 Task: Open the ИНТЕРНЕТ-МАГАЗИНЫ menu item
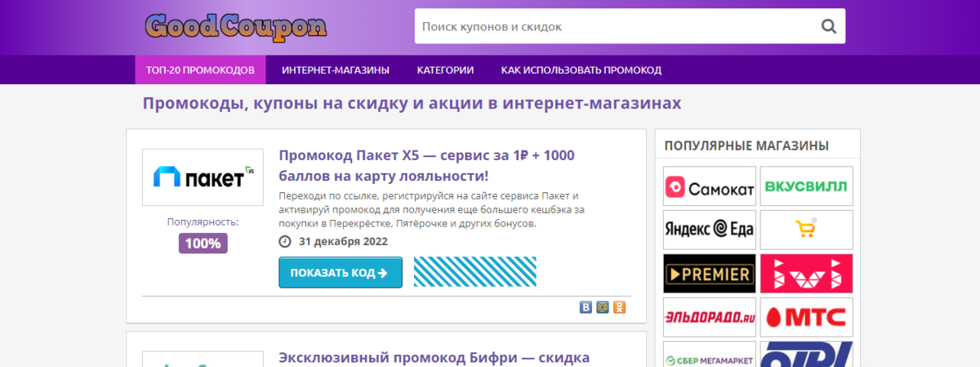[x=336, y=69]
